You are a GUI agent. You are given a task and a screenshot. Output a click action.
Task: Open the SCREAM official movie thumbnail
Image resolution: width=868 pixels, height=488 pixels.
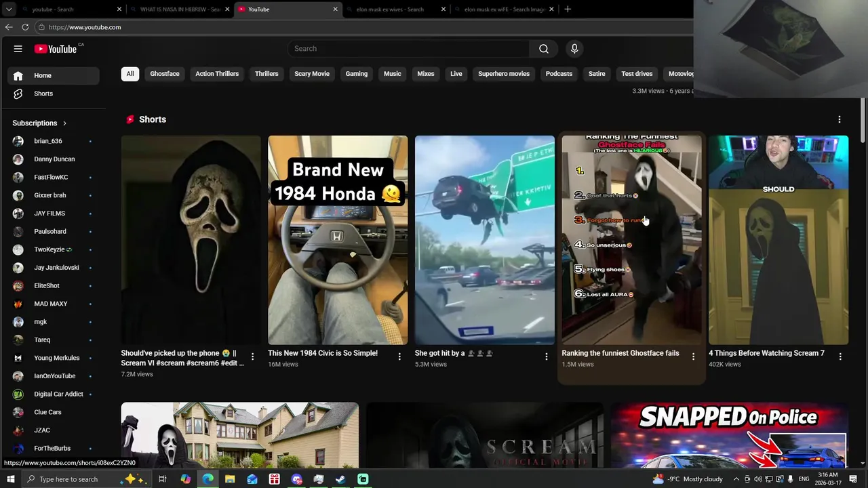click(x=485, y=435)
